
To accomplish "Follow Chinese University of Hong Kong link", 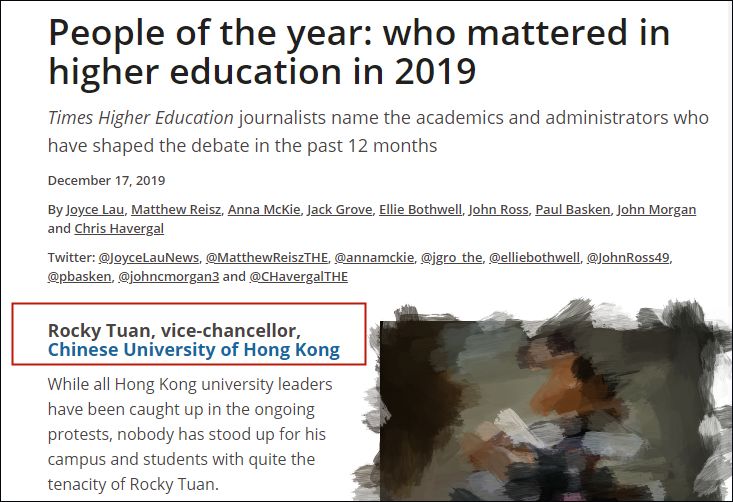I will click(x=194, y=350).
